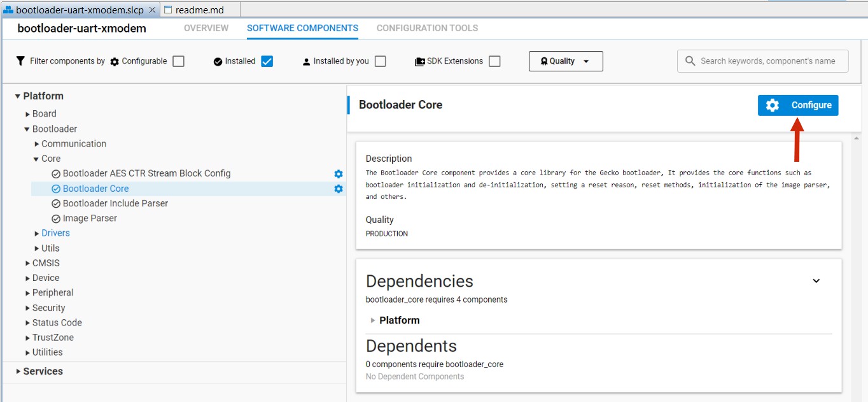Enable the Configurable filter checkbox
This screenshot has height=402, width=868.
pos(178,61)
